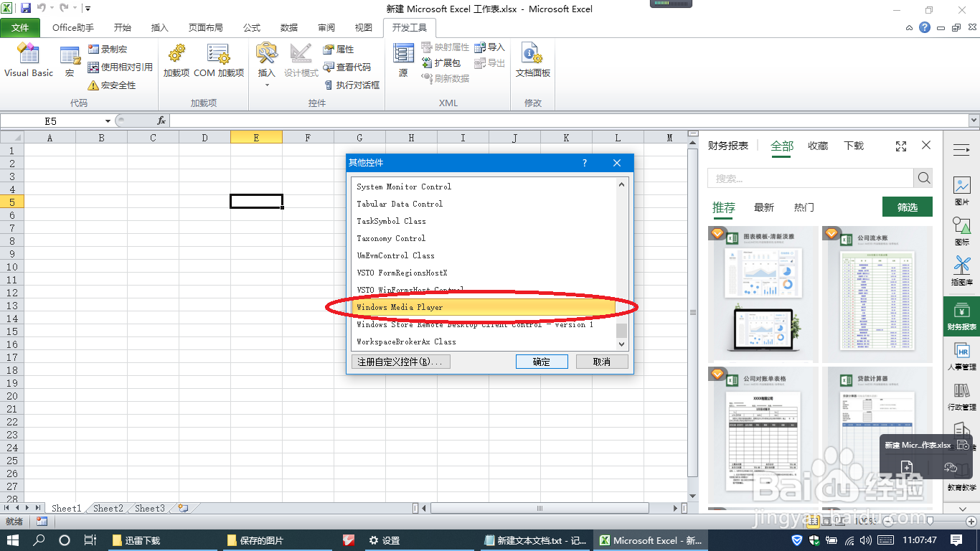Expand the Name Box dropdown arrow
Image resolution: width=980 pixels, height=551 pixels.
pyautogui.click(x=108, y=121)
